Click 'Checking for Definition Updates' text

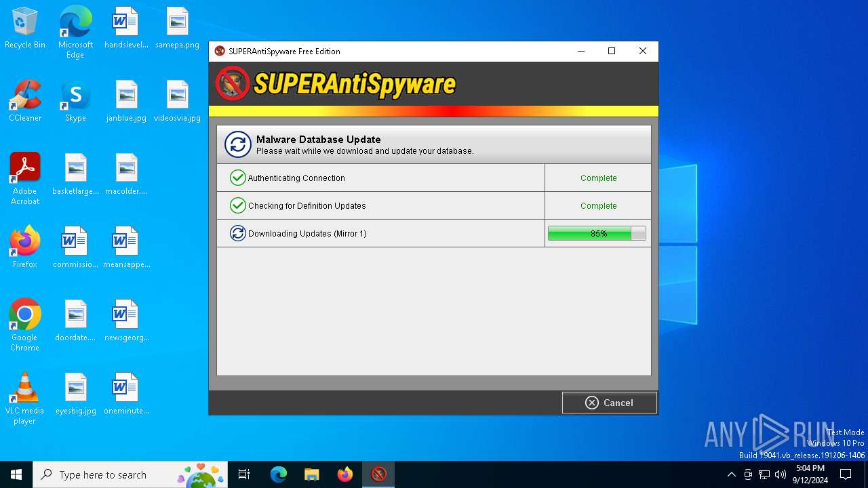click(307, 206)
